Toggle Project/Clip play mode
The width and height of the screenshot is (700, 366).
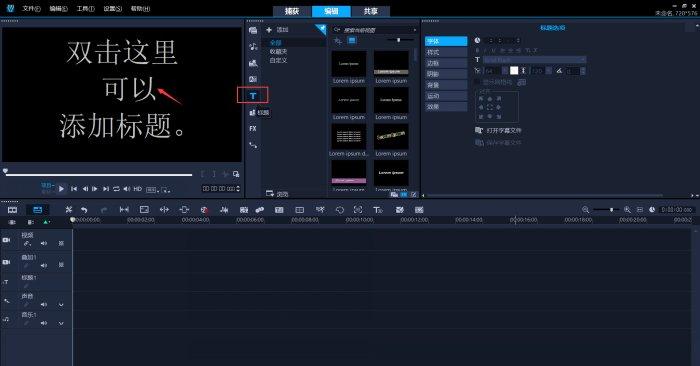(x=47, y=188)
